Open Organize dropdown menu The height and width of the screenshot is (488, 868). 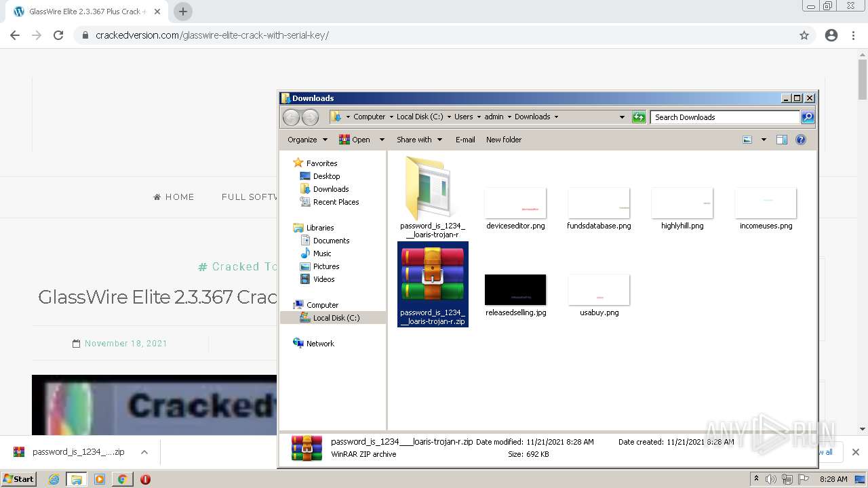(307, 140)
